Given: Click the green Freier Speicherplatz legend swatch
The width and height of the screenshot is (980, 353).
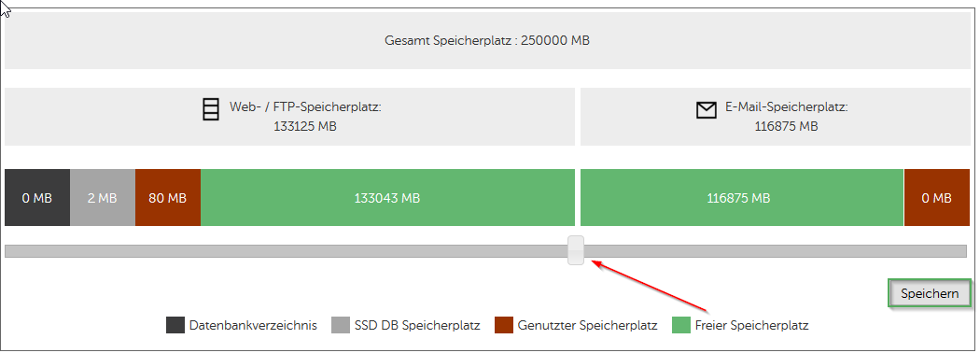Looking at the screenshot, I should pyautogui.click(x=680, y=326).
